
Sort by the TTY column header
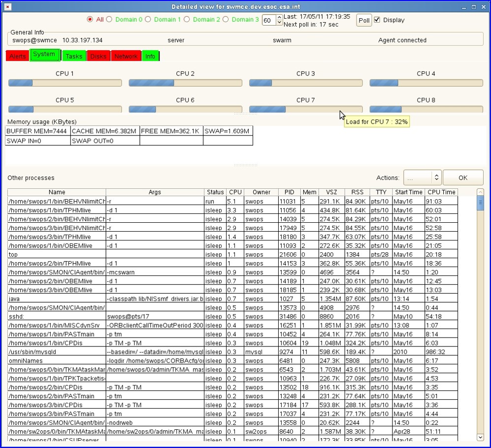[381, 192]
